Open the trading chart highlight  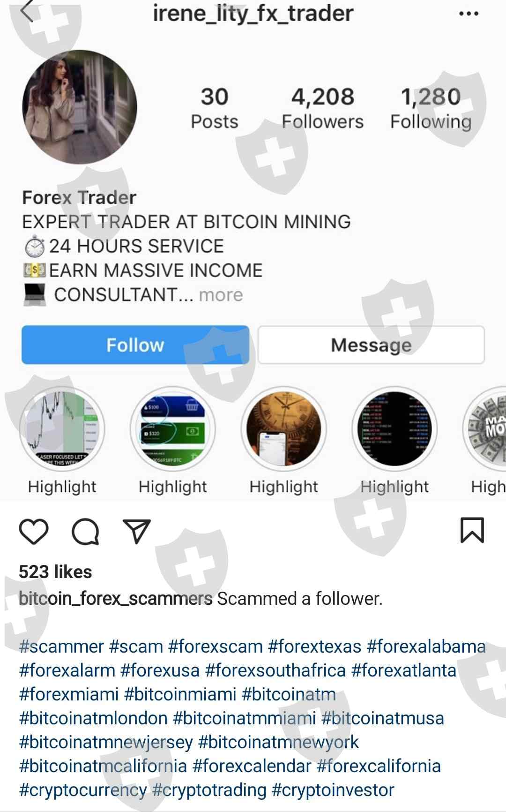(62, 429)
